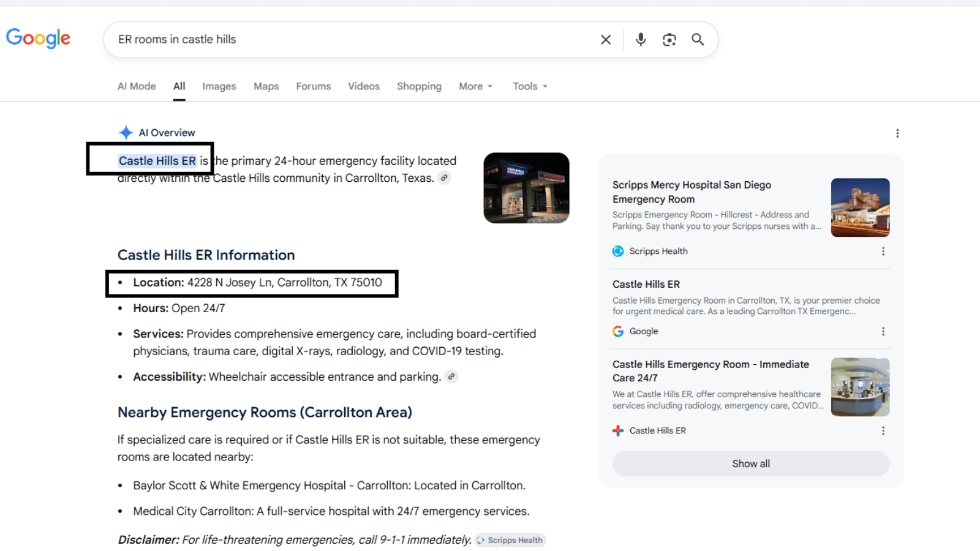Click Medical City Carrollton list item
980x551 pixels.
pos(331,511)
